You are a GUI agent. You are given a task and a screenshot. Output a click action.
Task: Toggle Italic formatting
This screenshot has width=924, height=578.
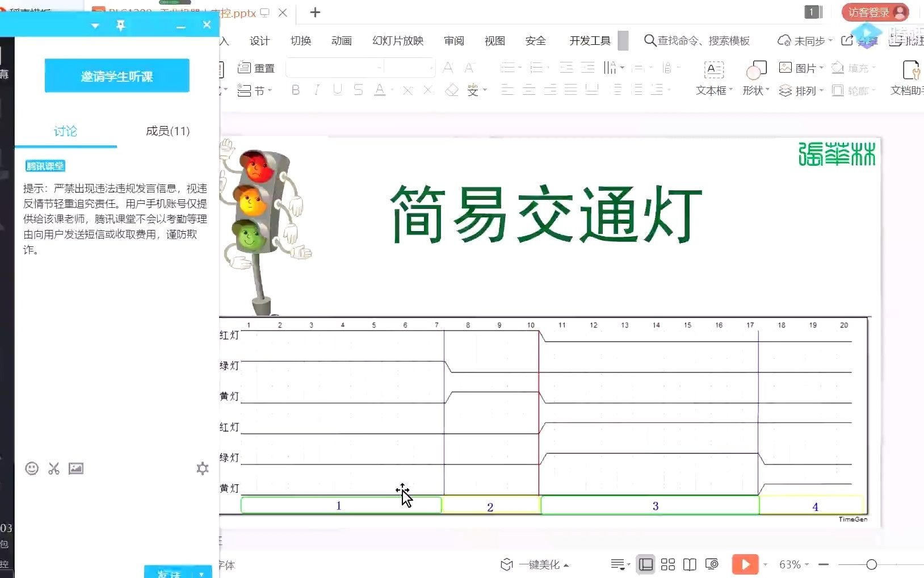pyautogui.click(x=317, y=90)
